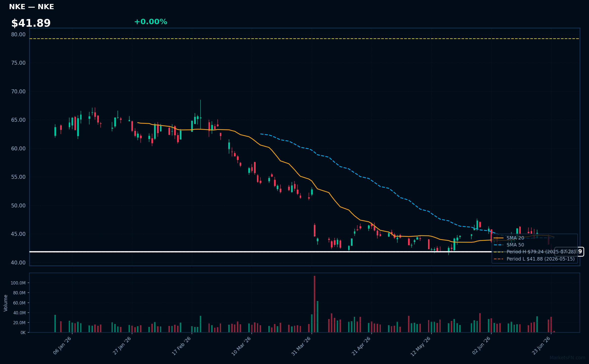Select the "60.00" price axis label
589x364 pixels.
pyautogui.click(x=18, y=149)
